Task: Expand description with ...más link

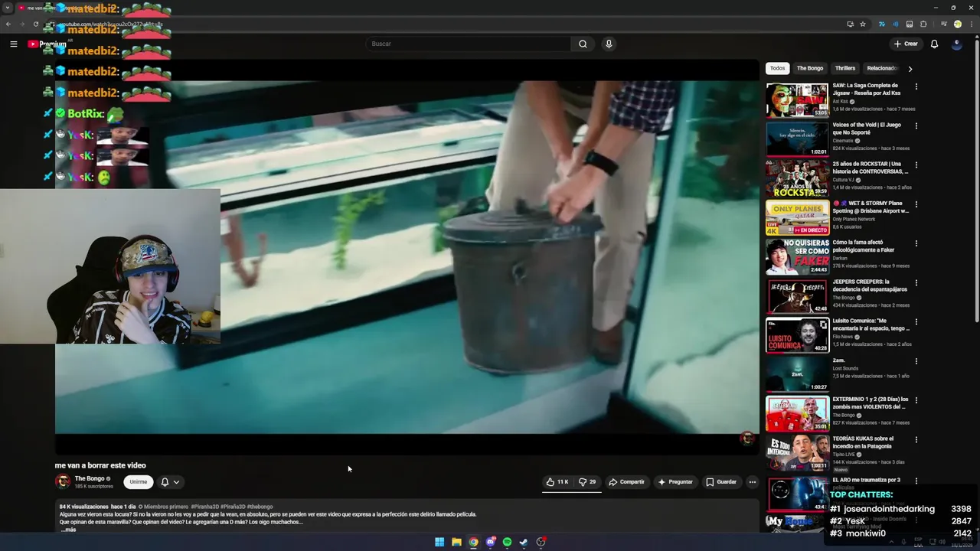Action: pyautogui.click(x=68, y=530)
